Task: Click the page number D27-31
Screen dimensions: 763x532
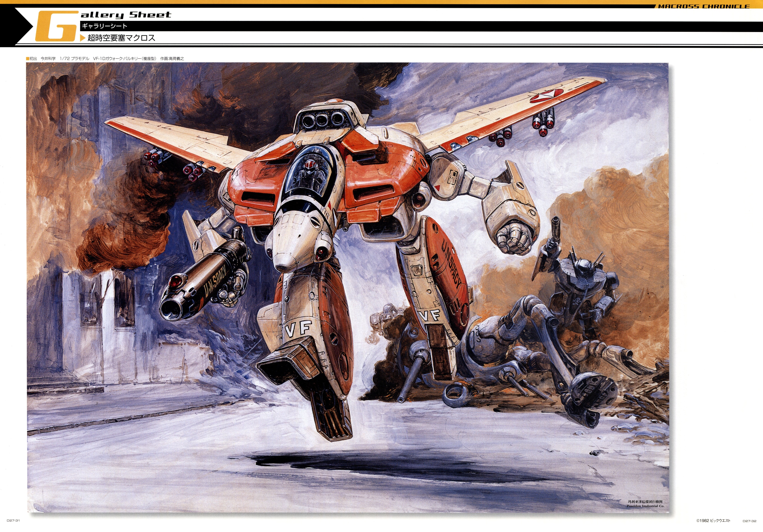Action: pos(13,520)
